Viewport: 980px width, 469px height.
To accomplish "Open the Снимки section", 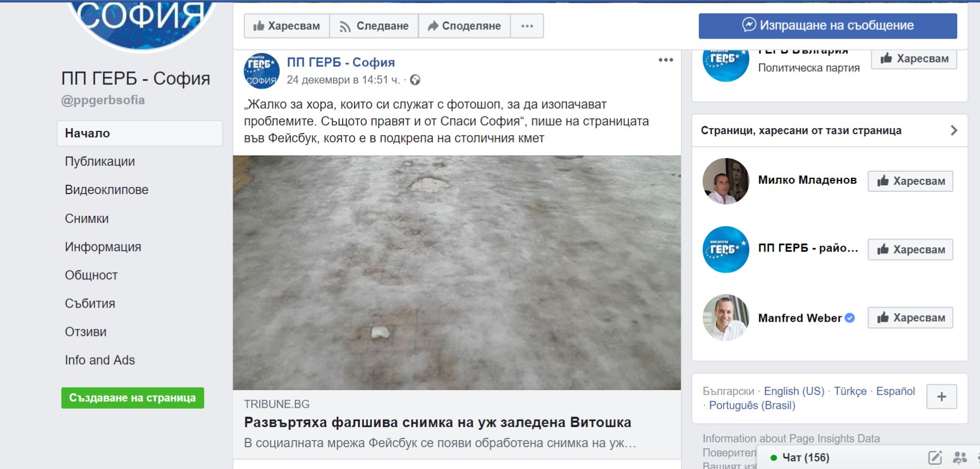I will pos(87,218).
